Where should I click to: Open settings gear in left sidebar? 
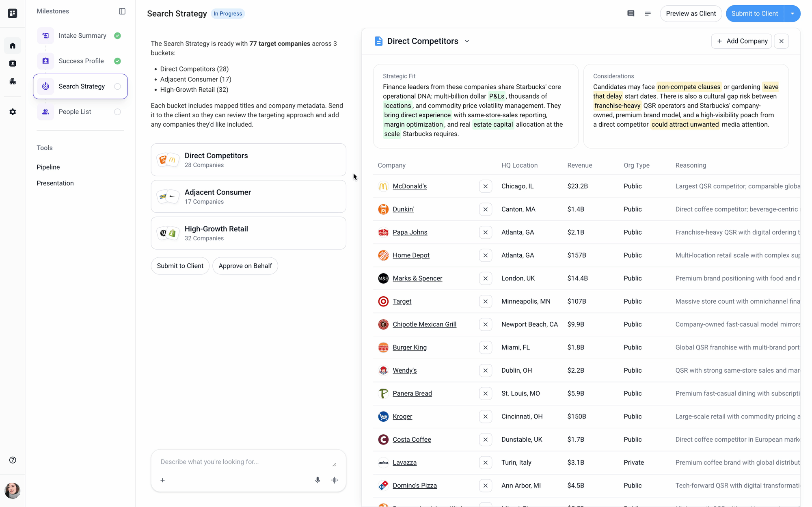[13, 112]
